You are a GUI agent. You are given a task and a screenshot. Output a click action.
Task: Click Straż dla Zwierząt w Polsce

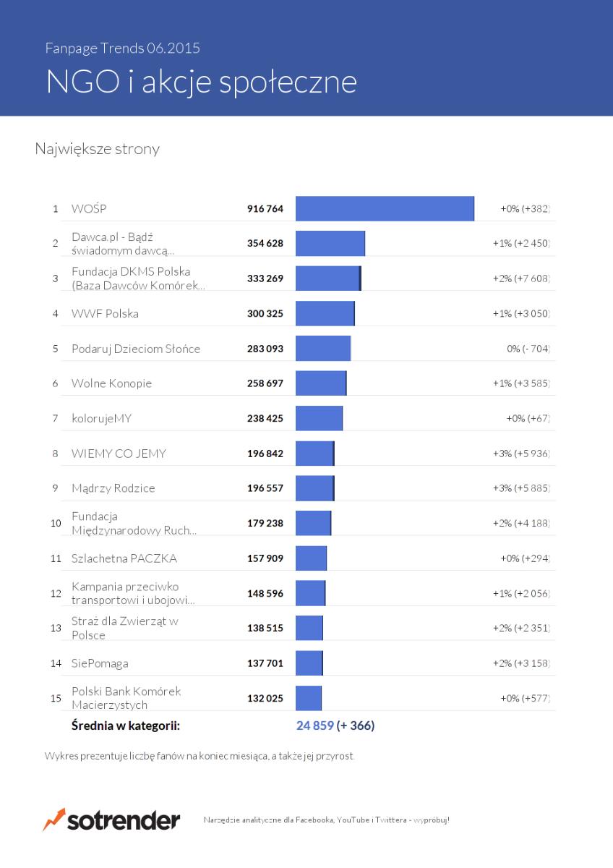pos(125,628)
